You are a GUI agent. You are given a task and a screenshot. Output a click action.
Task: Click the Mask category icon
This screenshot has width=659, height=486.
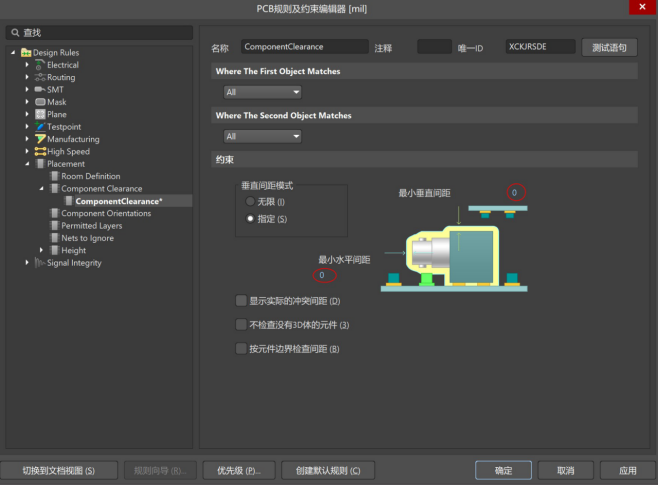point(40,102)
